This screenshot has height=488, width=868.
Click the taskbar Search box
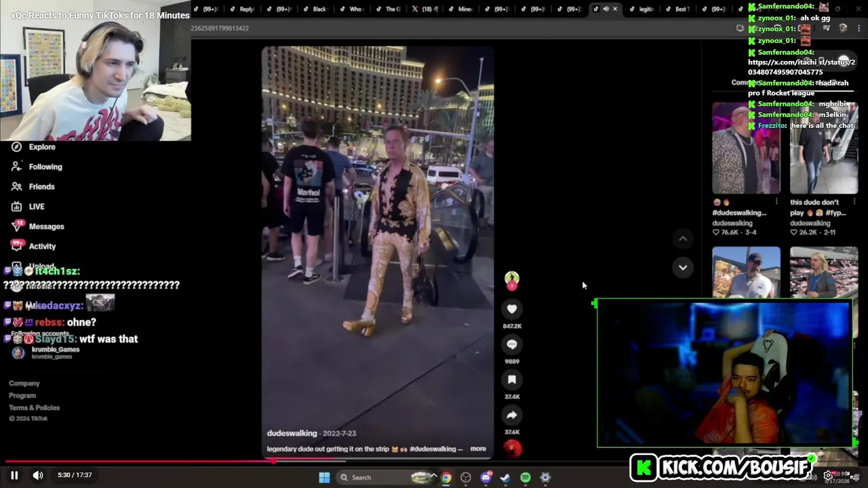[x=385, y=477]
